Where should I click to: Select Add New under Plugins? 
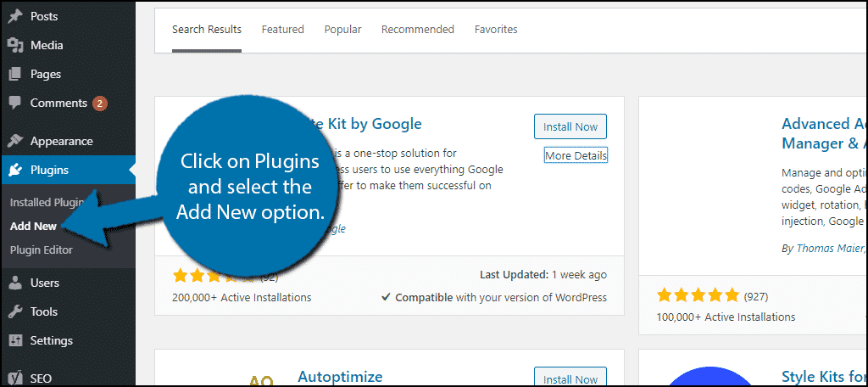pyautogui.click(x=33, y=227)
